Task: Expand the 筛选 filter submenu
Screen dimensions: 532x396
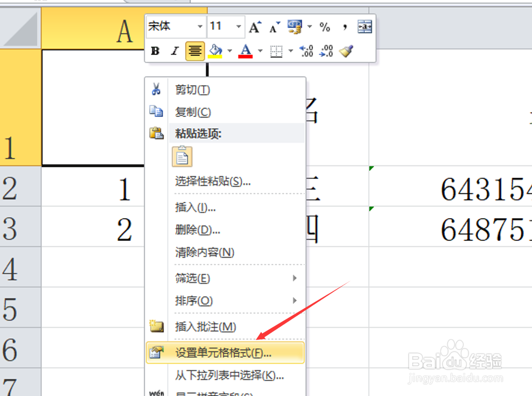Action: 192,279
